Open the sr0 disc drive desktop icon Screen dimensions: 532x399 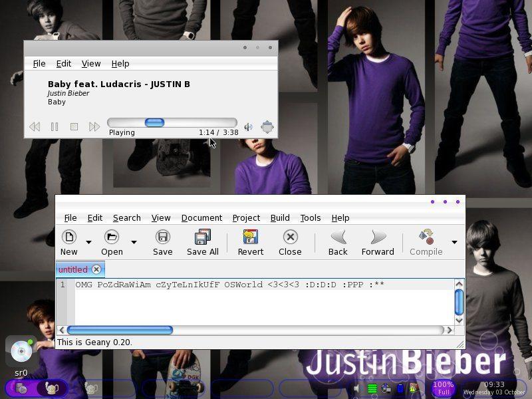pyautogui.click(x=21, y=352)
